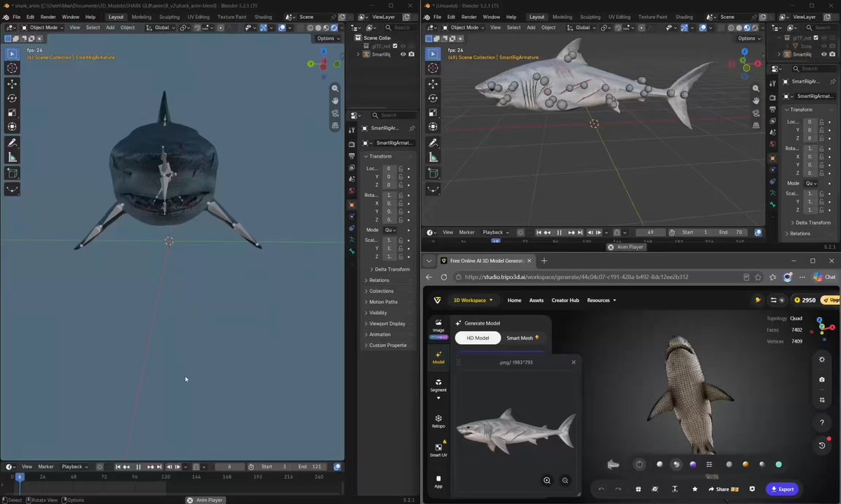Image resolution: width=841 pixels, height=504 pixels.
Task: Toggle SmartRig render camera icon in left outliner
Action: [x=412, y=54]
